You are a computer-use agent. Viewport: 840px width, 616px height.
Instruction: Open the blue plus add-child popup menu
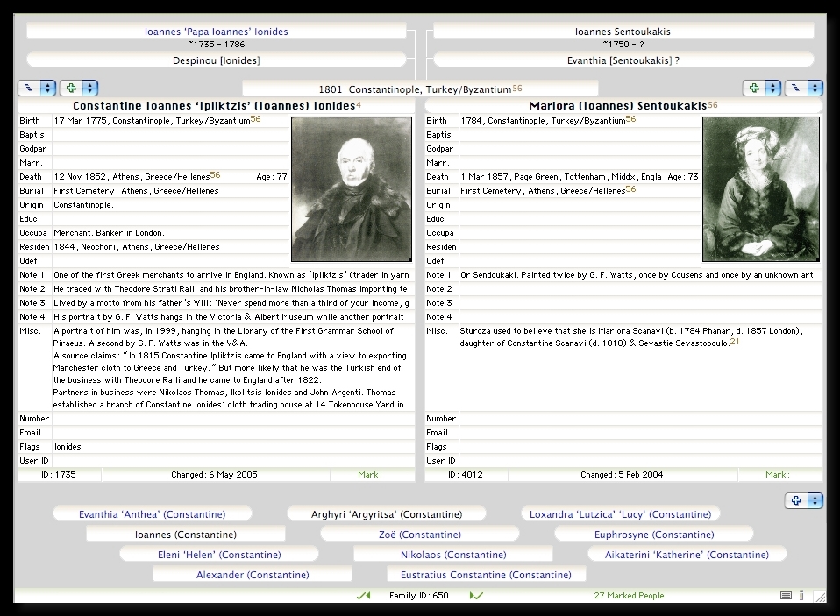pos(803,501)
